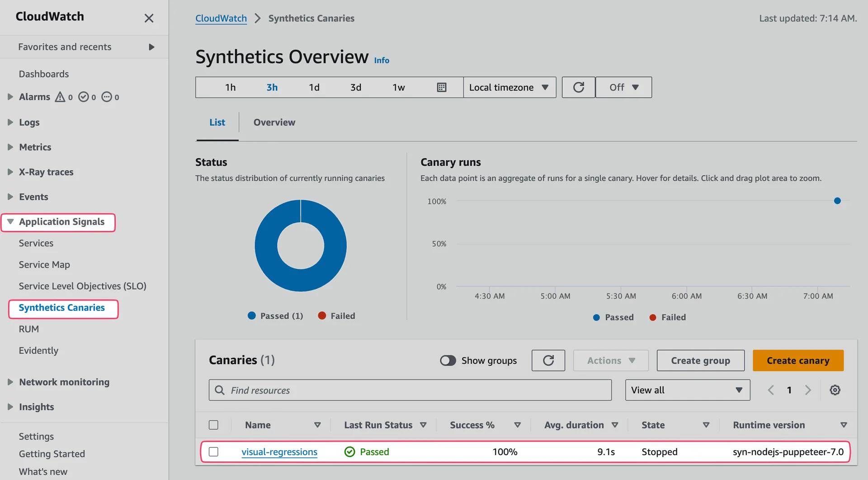Refresh the Canaries list
The height and width of the screenshot is (480, 868).
point(548,360)
